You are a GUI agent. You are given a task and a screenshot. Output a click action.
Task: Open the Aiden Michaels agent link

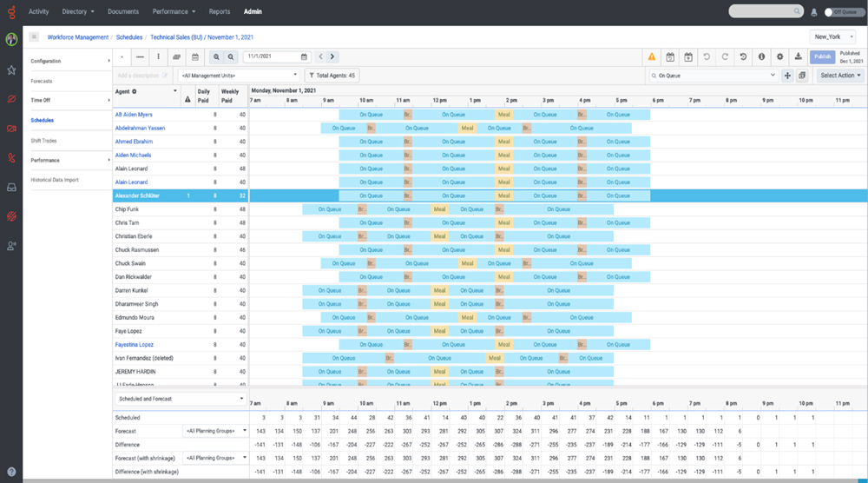point(133,155)
